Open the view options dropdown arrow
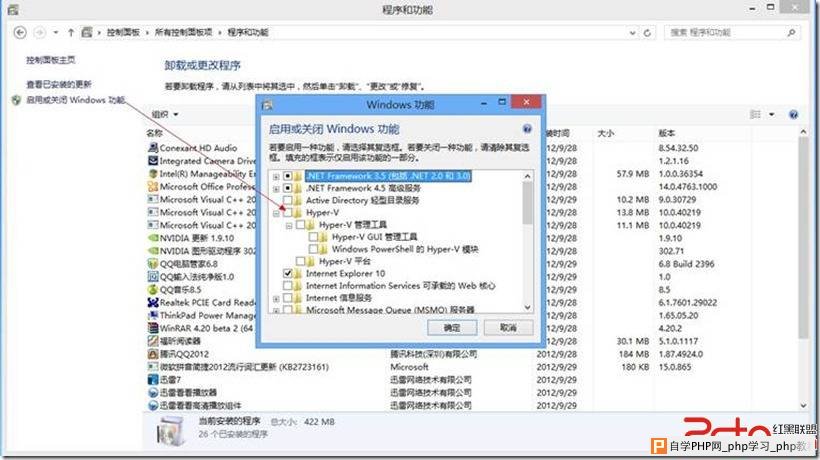Image resolution: width=820 pixels, height=460 pixels. coord(771,114)
